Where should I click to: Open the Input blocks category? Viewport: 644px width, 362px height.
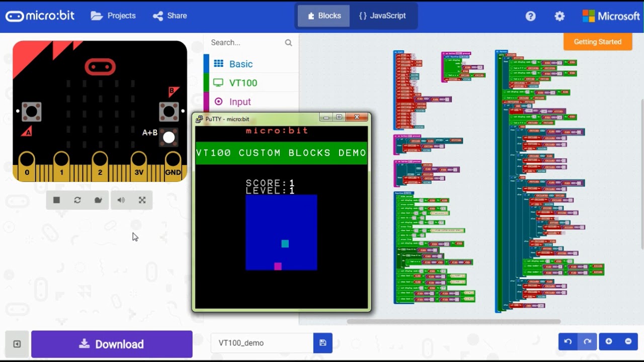click(251, 102)
